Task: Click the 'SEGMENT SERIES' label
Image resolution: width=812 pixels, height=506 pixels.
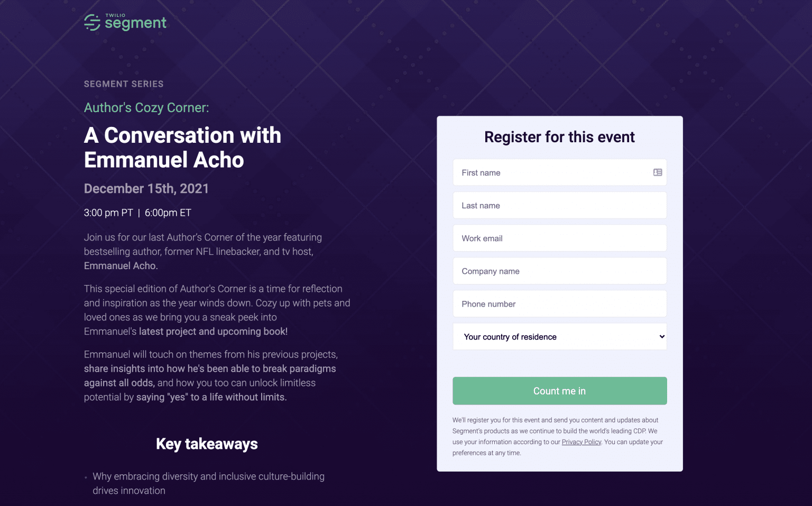Action: point(124,84)
